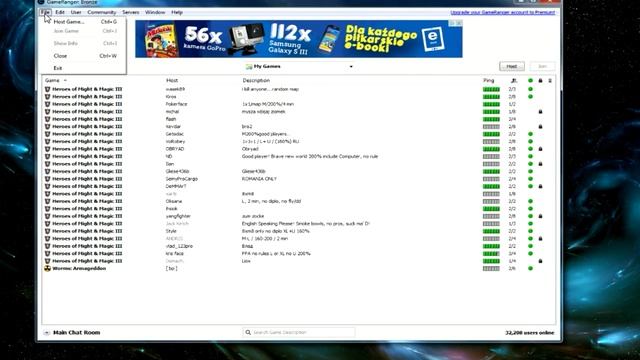Click the green status dot in Style's row
This screenshot has width=640, height=360.
(x=530, y=231)
